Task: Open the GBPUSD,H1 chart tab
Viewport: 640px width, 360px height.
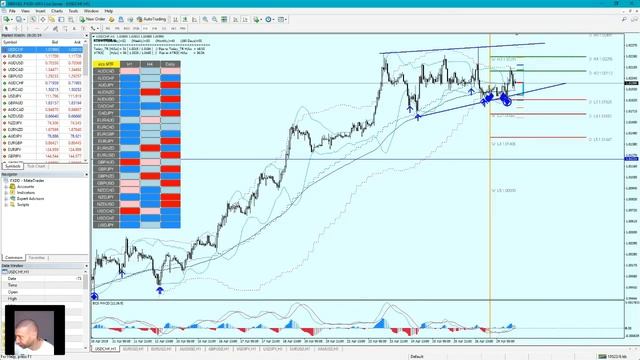Action: click(x=218, y=349)
